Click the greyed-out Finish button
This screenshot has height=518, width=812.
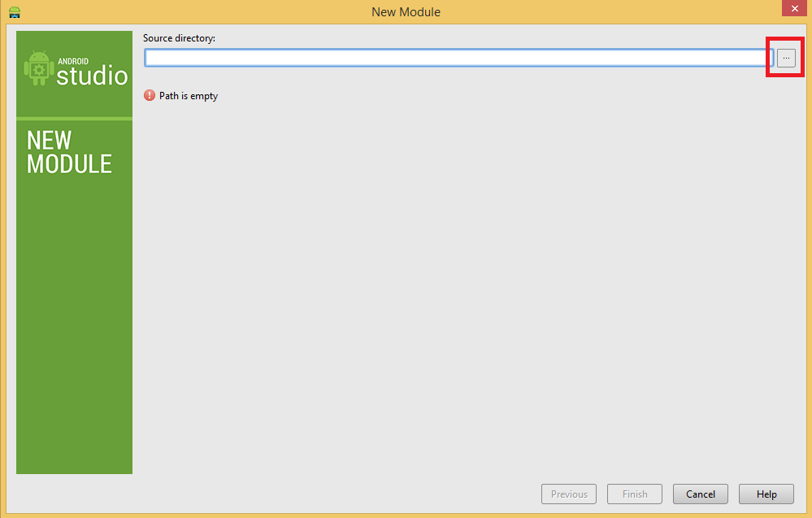[x=634, y=494]
